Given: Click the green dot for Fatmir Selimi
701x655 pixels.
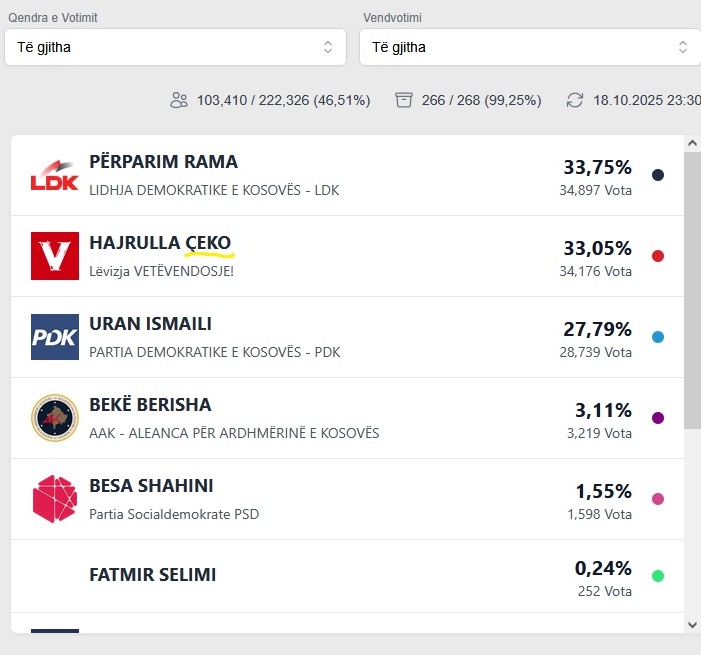Looking at the screenshot, I should (658, 575).
